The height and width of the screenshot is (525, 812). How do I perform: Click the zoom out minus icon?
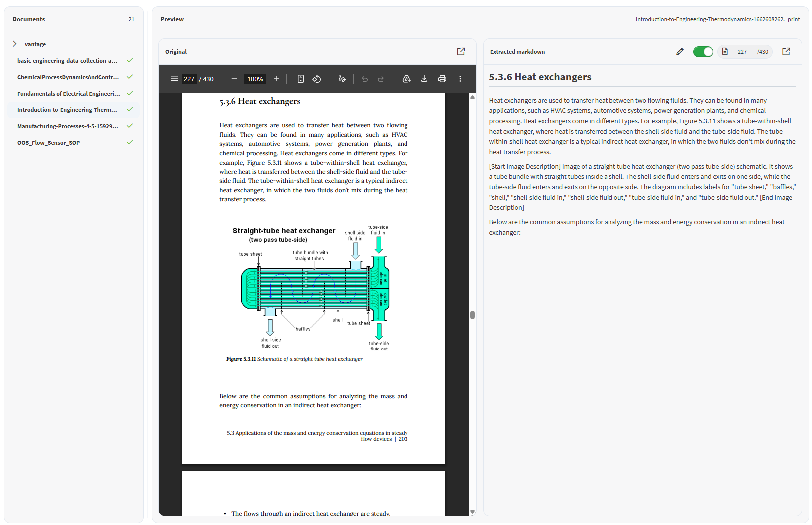[x=234, y=79]
